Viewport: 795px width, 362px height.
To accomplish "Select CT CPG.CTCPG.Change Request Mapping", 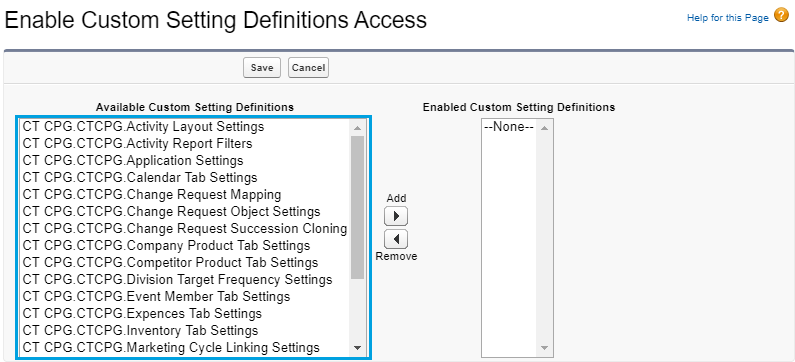I will [x=185, y=195].
